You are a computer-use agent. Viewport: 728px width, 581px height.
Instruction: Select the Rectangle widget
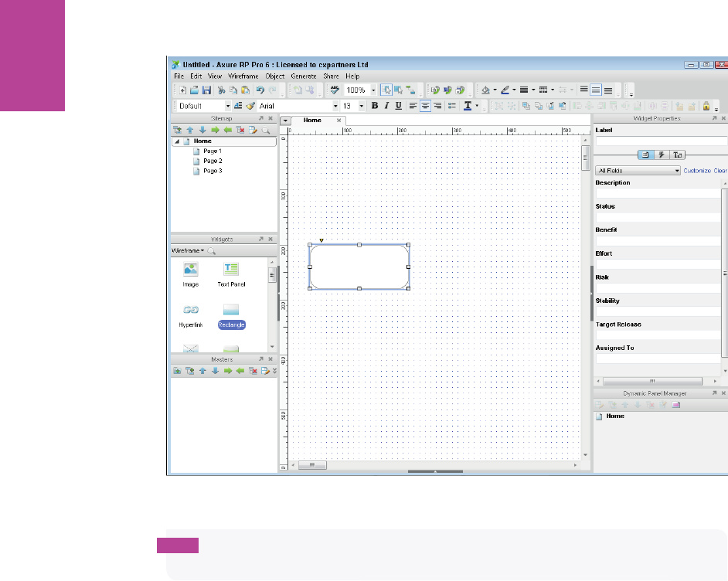[x=231, y=315]
